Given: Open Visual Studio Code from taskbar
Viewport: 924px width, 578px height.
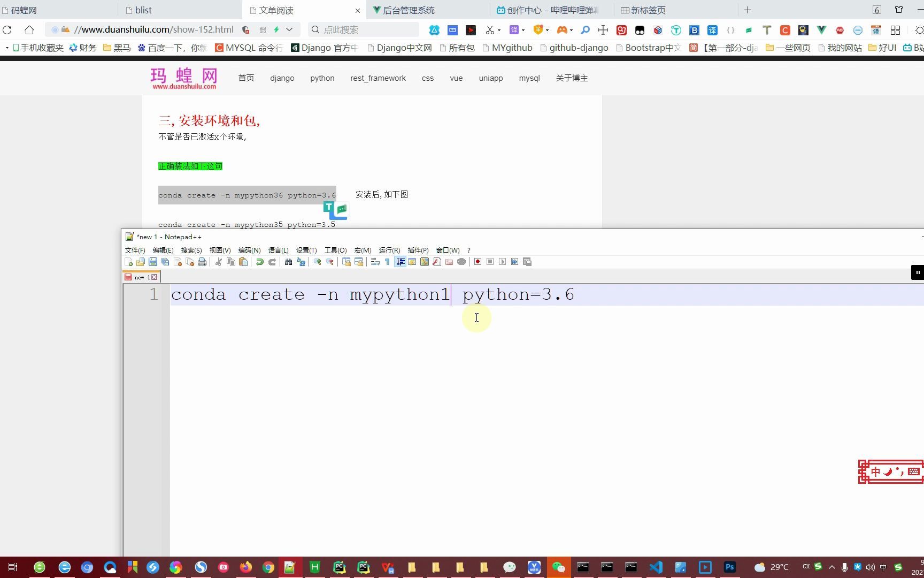Looking at the screenshot, I should 656,567.
